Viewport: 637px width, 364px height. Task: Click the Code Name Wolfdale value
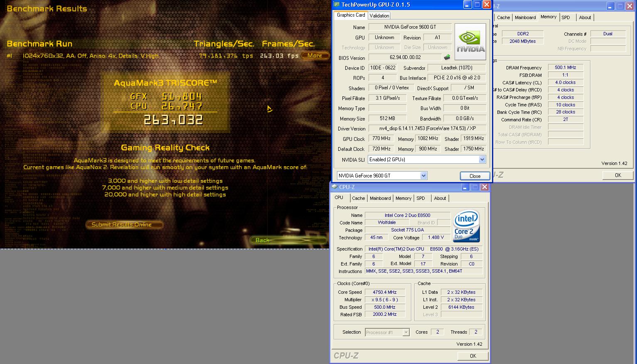(386, 222)
